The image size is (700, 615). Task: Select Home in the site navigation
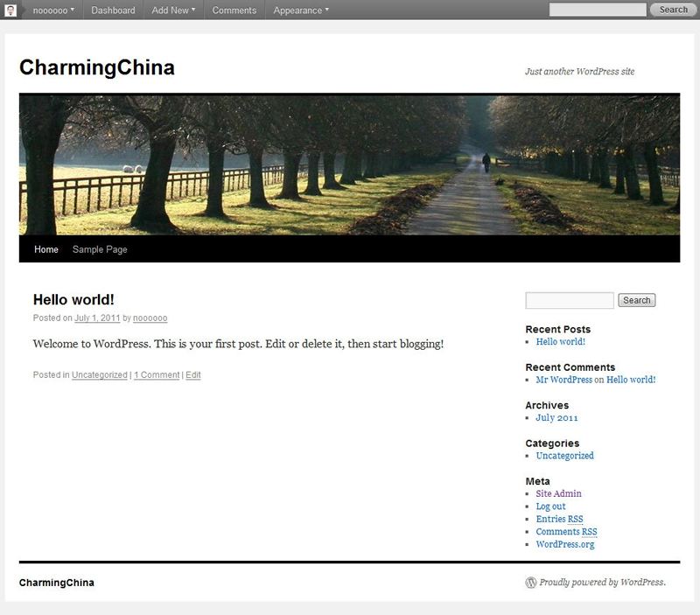pyautogui.click(x=44, y=249)
